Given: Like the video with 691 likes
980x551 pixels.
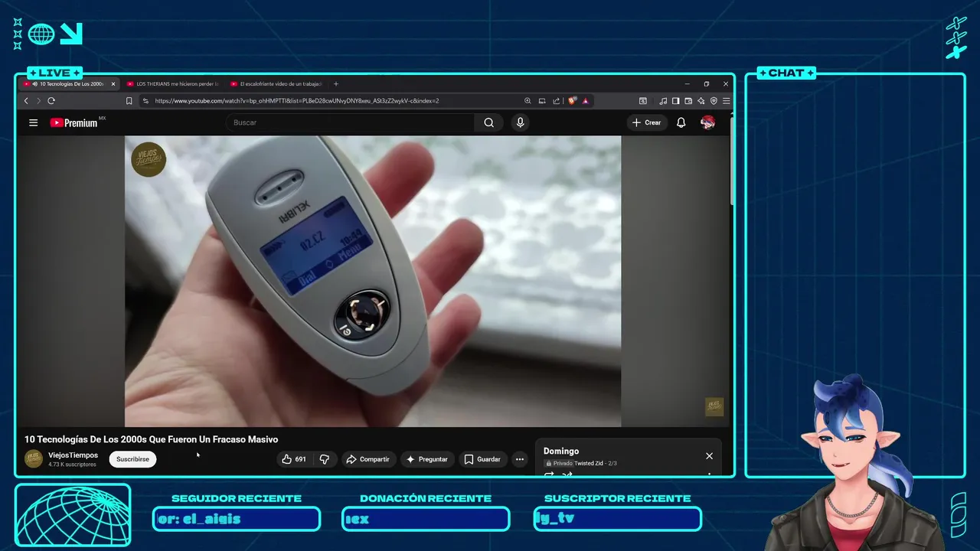Looking at the screenshot, I should (x=294, y=459).
